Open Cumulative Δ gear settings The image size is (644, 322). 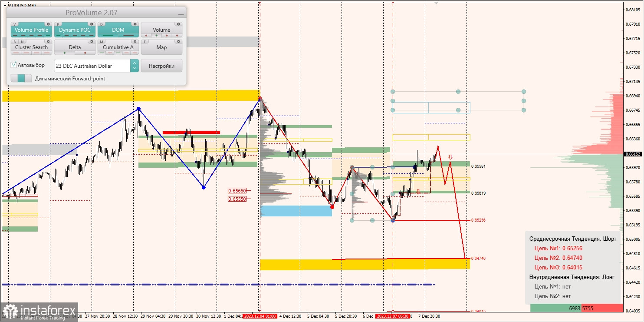click(135, 41)
